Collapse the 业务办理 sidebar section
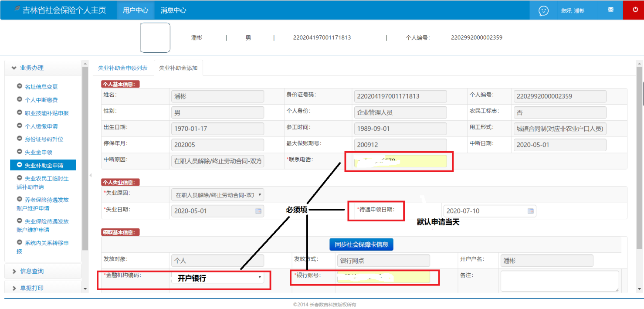 tap(43, 68)
